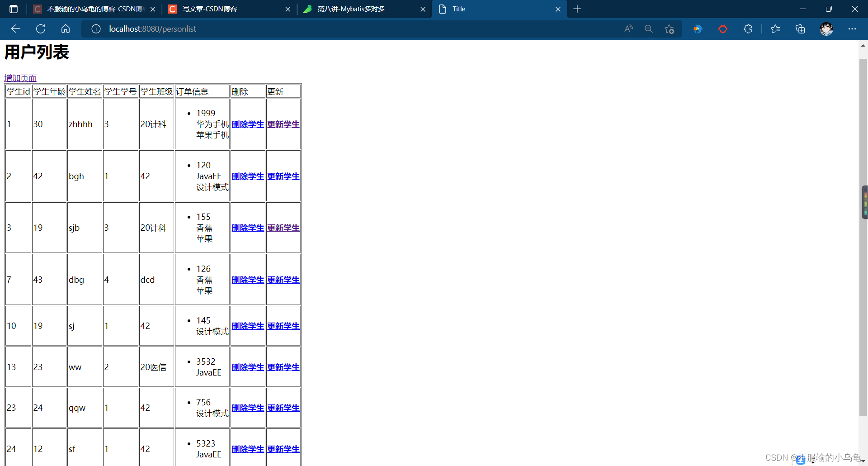Open the 增加页面 link

[x=20, y=78]
